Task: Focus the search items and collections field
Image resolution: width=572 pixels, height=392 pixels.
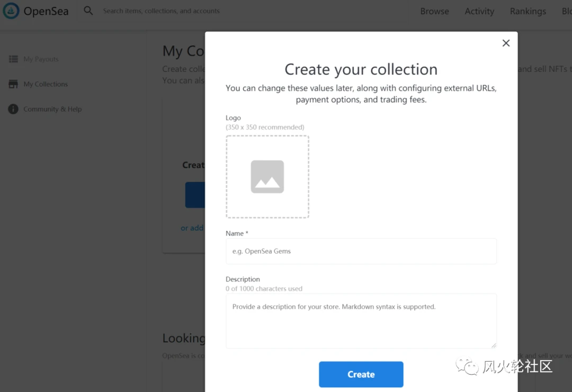Action: pyautogui.click(x=161, y=11)
